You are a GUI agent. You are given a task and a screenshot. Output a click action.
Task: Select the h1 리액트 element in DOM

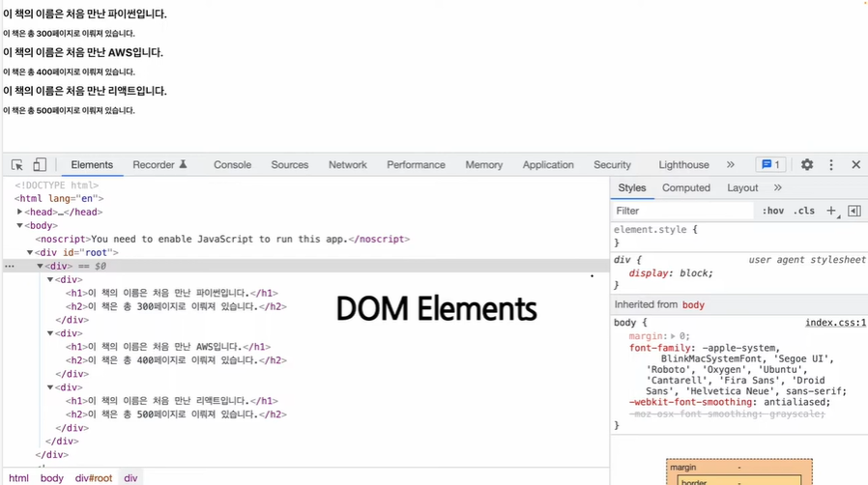pos(172,400)
